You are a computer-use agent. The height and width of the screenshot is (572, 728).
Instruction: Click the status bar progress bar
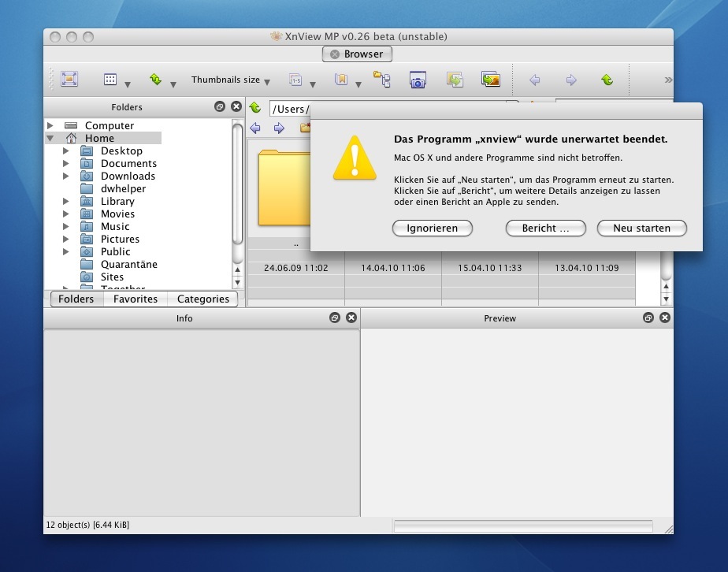coord(523,526)
